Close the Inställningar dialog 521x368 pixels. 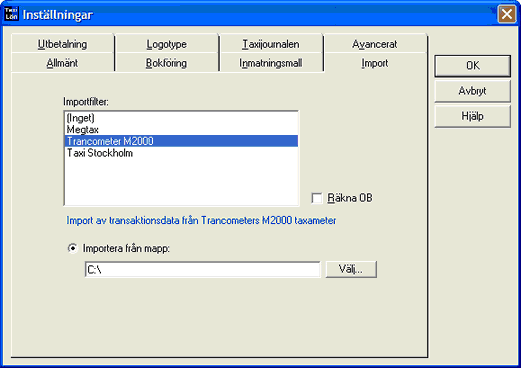click(x=506, y=14)
